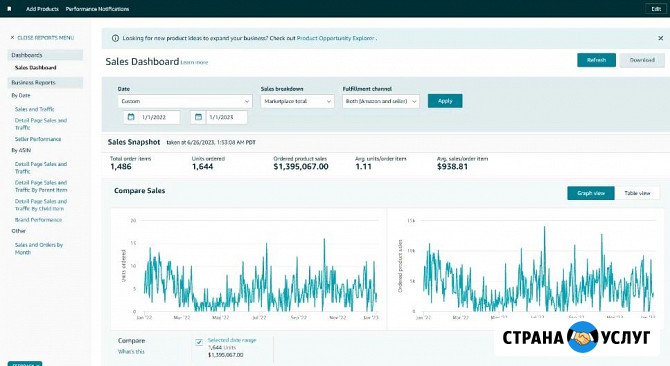Toggle Selected date range checkbox
This screenshot has width=670, height=366.
199,342
